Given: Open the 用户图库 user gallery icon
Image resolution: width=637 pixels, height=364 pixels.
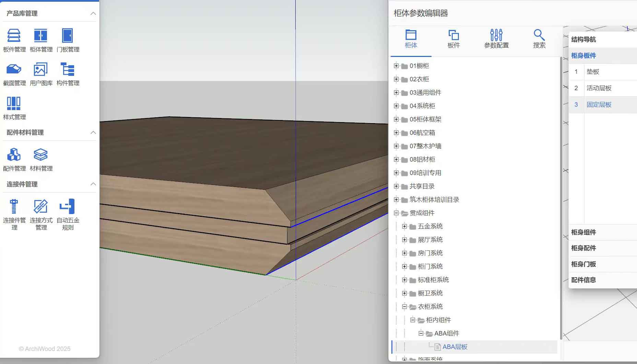Looking at the screenshot, I should [x=41, y=70].
